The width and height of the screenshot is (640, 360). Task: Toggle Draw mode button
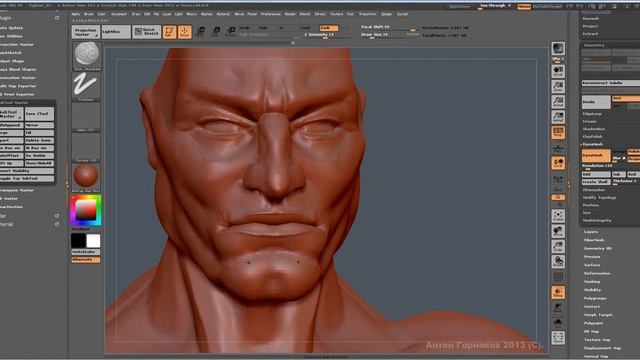tap(184, 32)
